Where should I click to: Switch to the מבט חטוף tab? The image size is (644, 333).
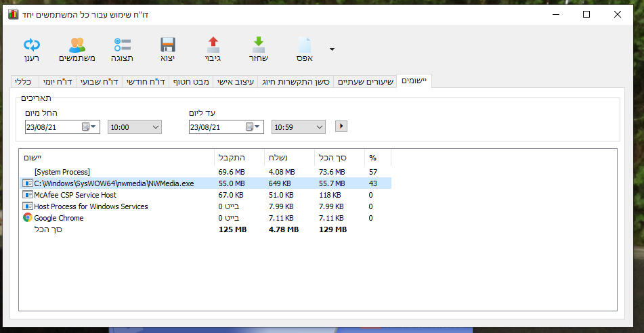click(190, 82)
